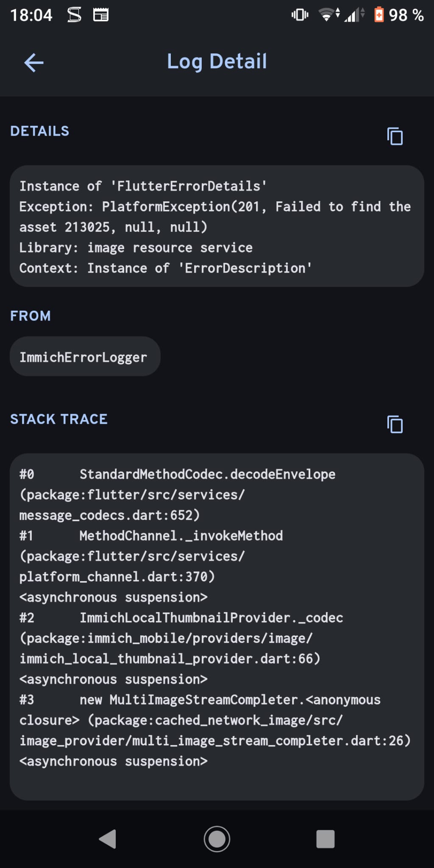Screen dimensions: 434x868
Task: Tap the DETAILS section heading
Action: (40, 131)
